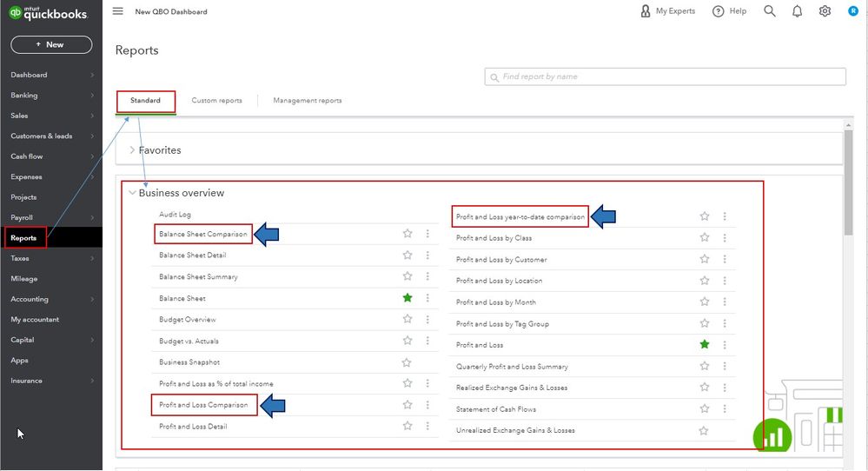Switch to the Management reports tab

click(307, 101)
